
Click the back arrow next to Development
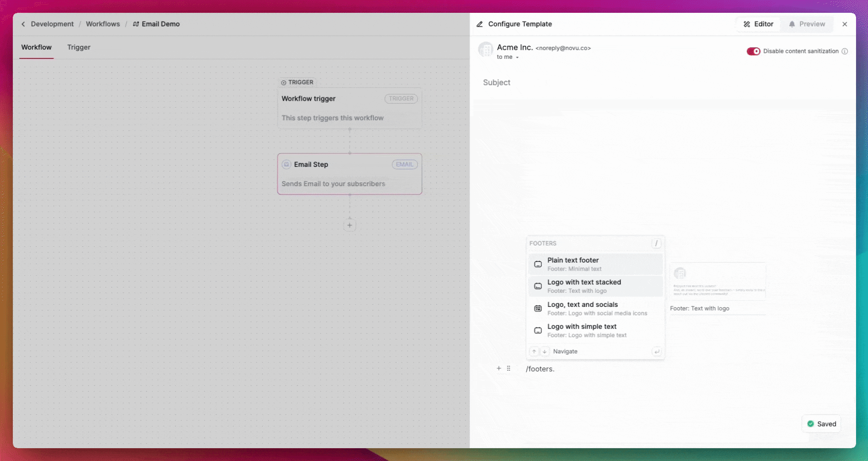pyautogui.click(x=23, y=24)
